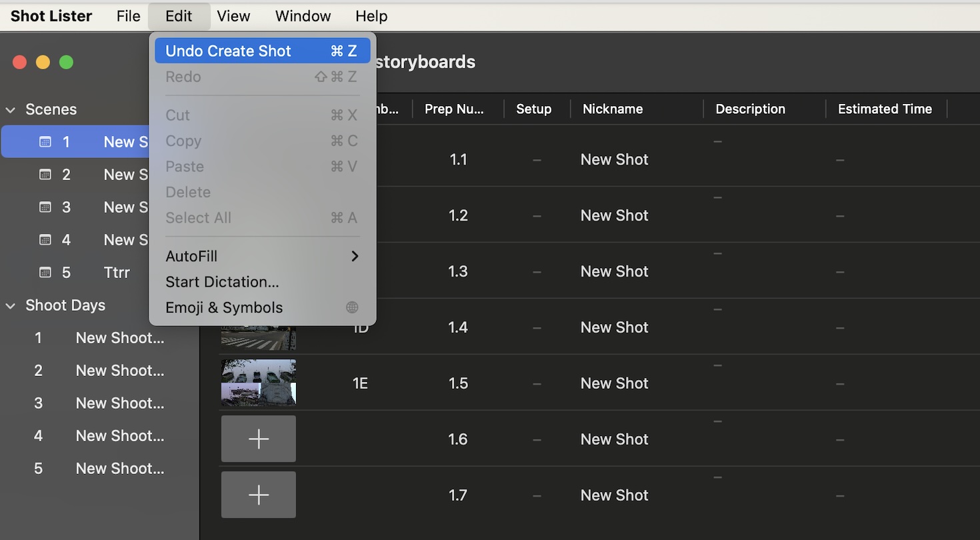Add storyboard with plus on shot 1.7

[259, 495]
